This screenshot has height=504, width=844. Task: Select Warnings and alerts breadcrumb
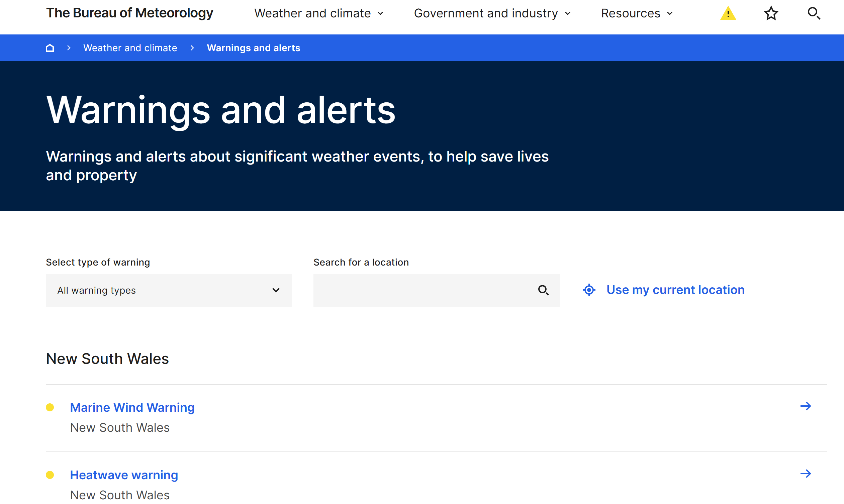pyautogui.click(x=253, y=48)
